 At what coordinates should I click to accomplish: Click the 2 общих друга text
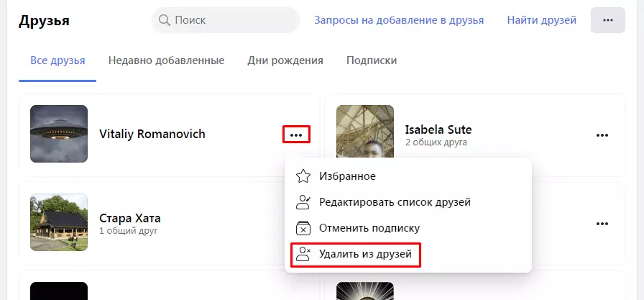coord(436,142)
